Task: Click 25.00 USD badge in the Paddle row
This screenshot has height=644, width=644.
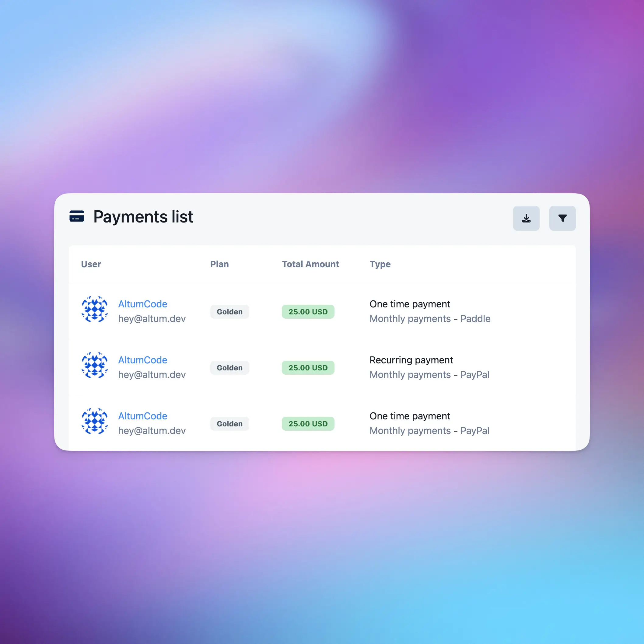Action: 308,312
